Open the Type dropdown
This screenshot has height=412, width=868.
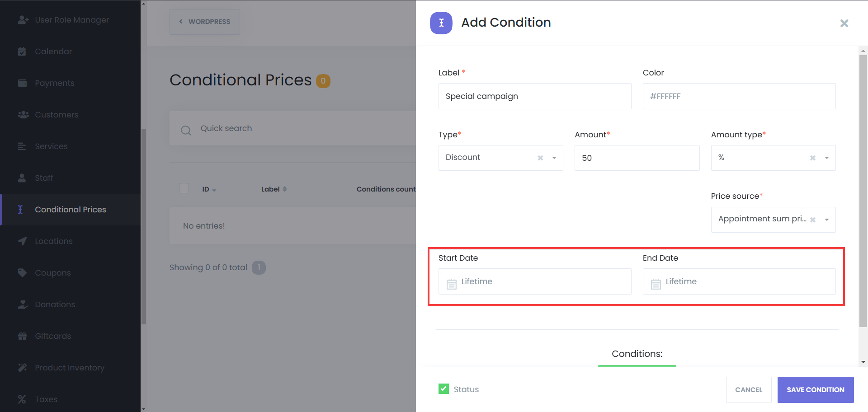(554, 158)
